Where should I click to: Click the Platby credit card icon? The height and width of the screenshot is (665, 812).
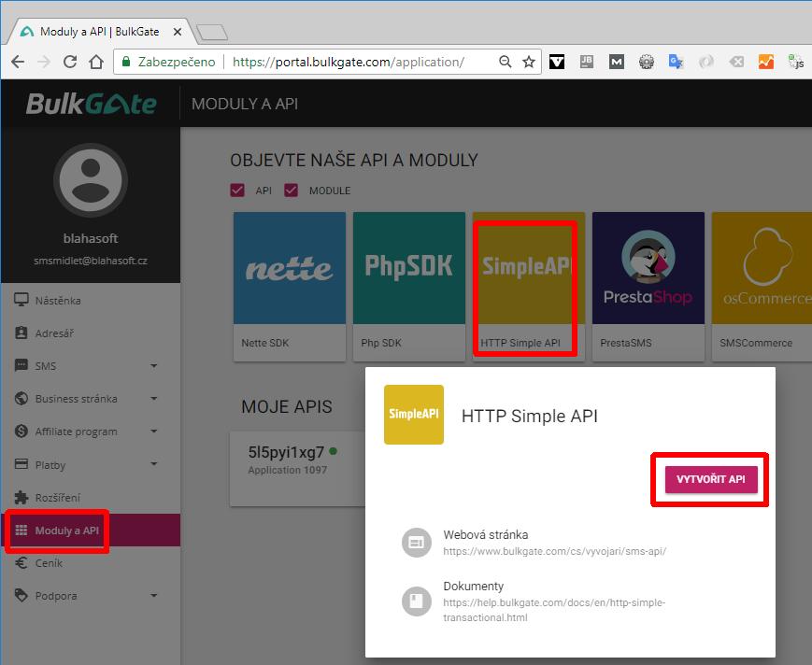point(21,463)
